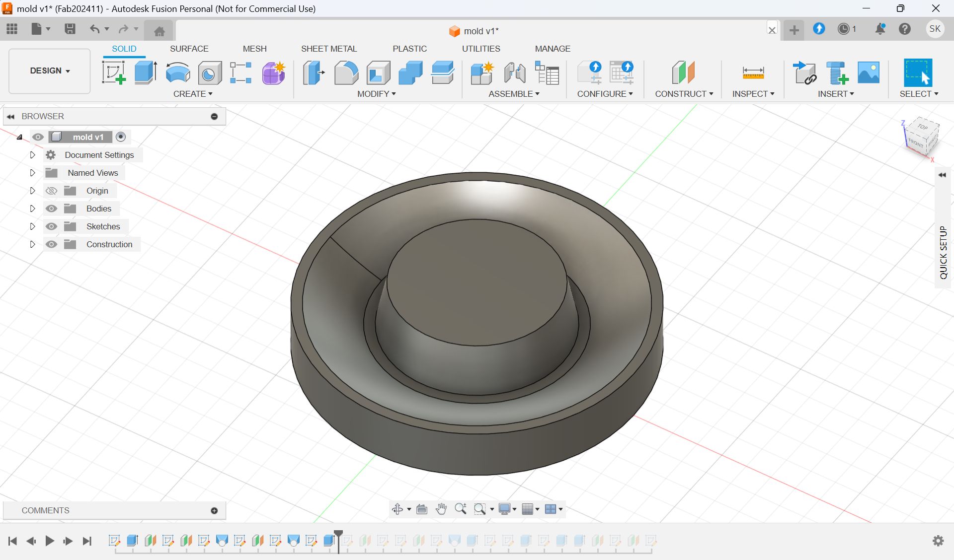Expand the Sketches tree node
Viewport: 954px width, 560px height.
pos(32,226)
